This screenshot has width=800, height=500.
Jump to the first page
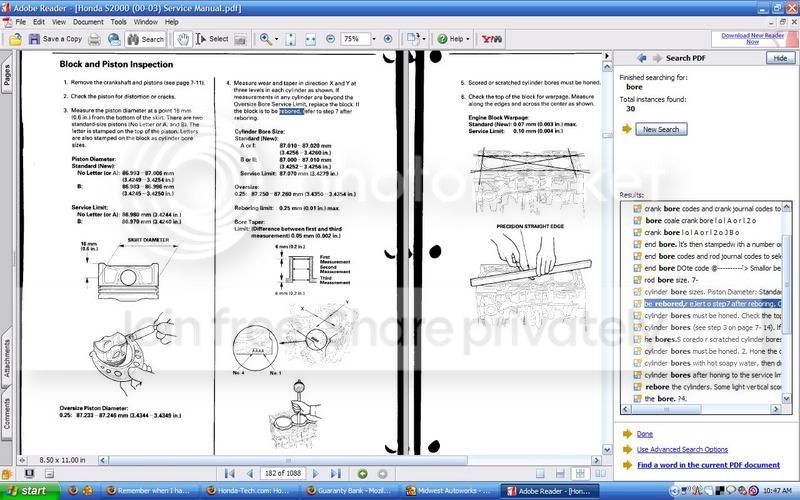(x=231, y=473)
